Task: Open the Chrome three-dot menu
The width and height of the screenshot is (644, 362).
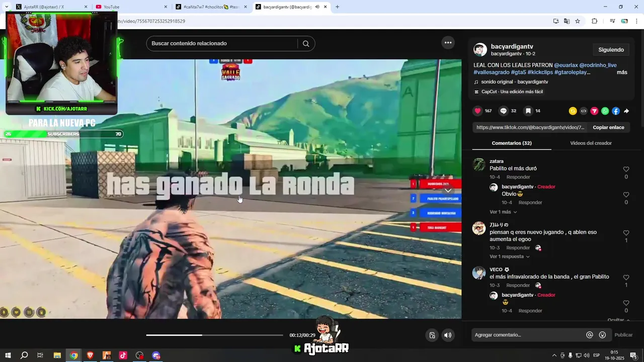Action: coord(637,21)
